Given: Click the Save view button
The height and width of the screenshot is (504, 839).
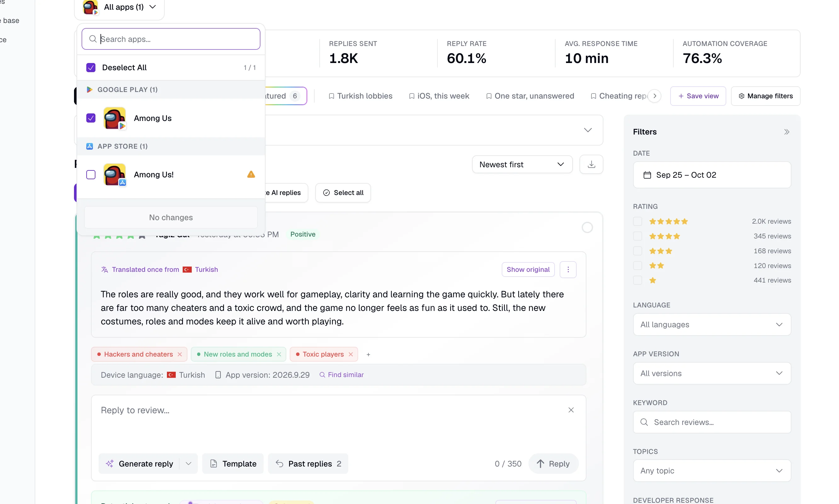Looking at the screenshot, I should tap(698, 96).
